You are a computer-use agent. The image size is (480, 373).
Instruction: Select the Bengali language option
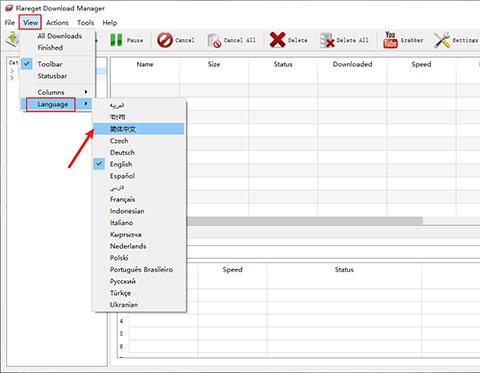139,117
